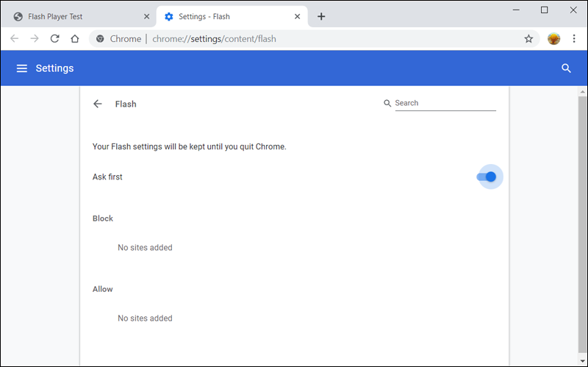This screenshot has width=588, height=367.
Task: Select the Settings - Flash tab
Action: click(x=220, y=17)
